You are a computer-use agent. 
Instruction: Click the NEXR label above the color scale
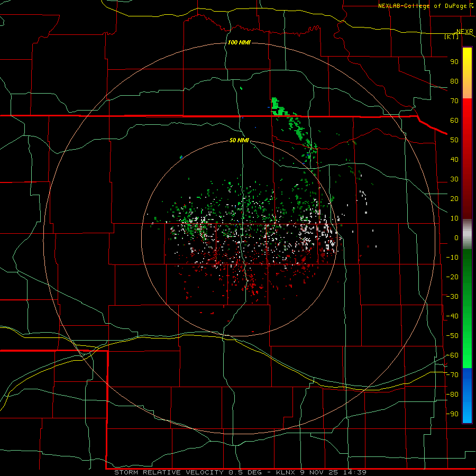(x=465, y=32)
